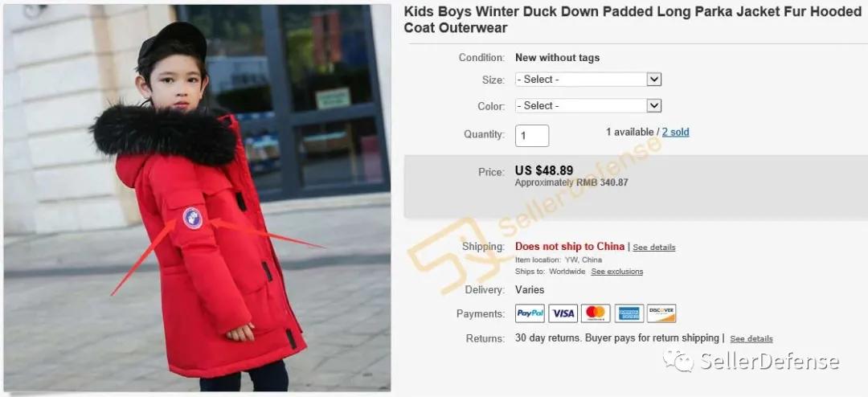The image size is (868, 397).
Task: Open the Size select dropdown
Action: click(x=588, y=80)
